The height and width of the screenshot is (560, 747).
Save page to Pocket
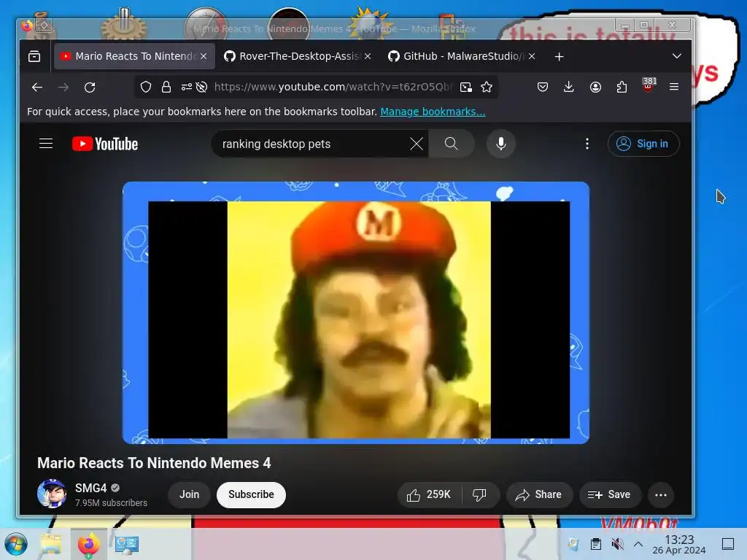click(543, 87)
